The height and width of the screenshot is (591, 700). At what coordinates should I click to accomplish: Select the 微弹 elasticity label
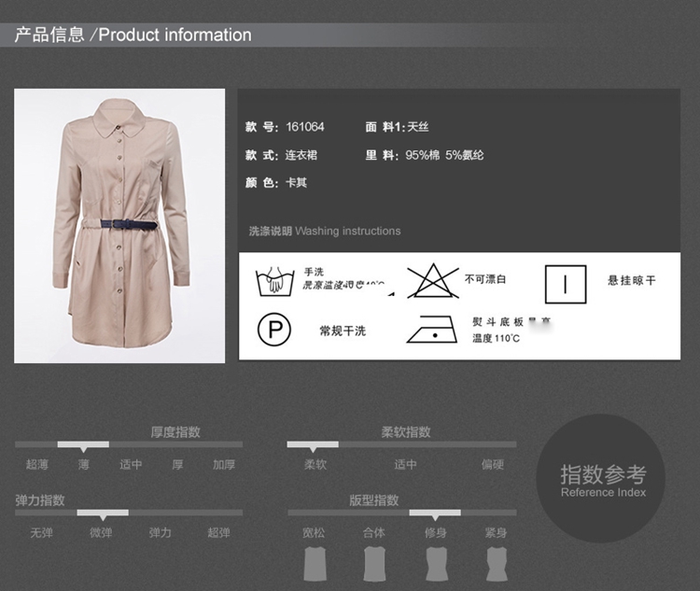click(101, 532)
